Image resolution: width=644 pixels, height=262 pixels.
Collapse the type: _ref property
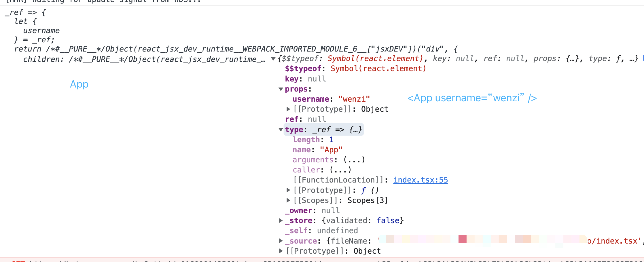tap(281, 130)
